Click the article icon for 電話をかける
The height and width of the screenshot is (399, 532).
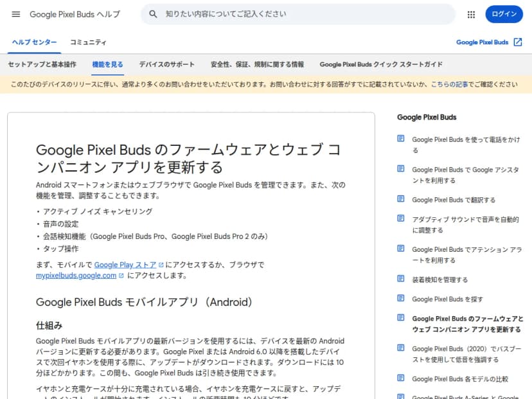(x=401, y=138)
